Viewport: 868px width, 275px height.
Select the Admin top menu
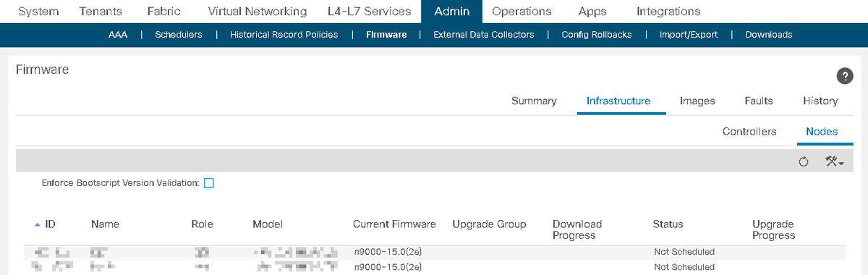(x=452, y=12)
